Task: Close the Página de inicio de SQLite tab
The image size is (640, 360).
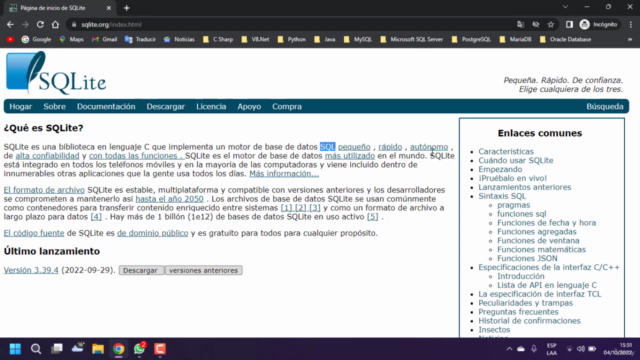Action: tap(109, 8)
